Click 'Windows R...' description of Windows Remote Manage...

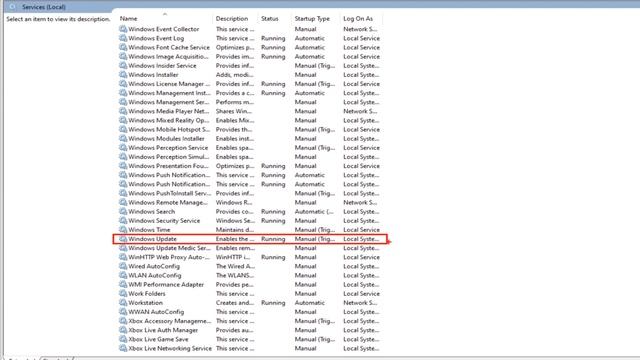click(x=234, y=202)
